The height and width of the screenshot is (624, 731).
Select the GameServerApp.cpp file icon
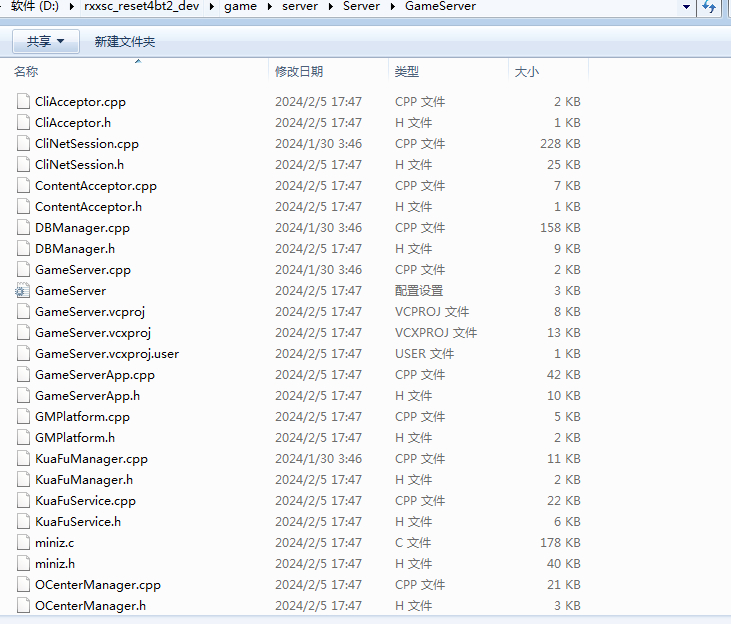pyautogui.click(x=24, y=375)
